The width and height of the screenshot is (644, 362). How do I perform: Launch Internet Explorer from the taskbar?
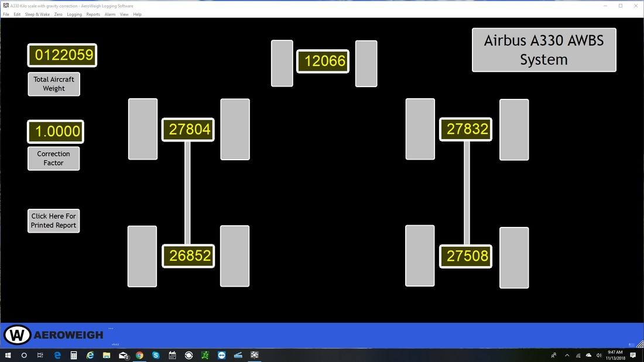(90, 355)
